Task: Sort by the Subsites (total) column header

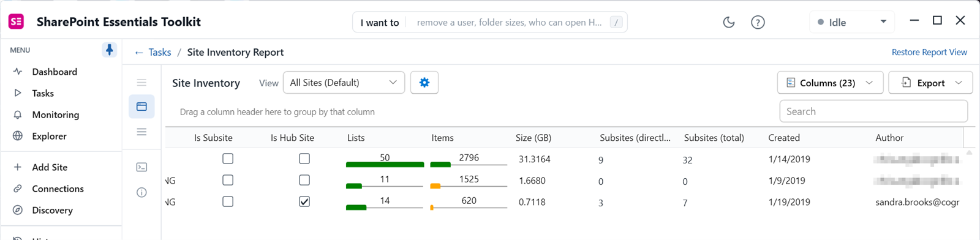Action: [714, 138]
